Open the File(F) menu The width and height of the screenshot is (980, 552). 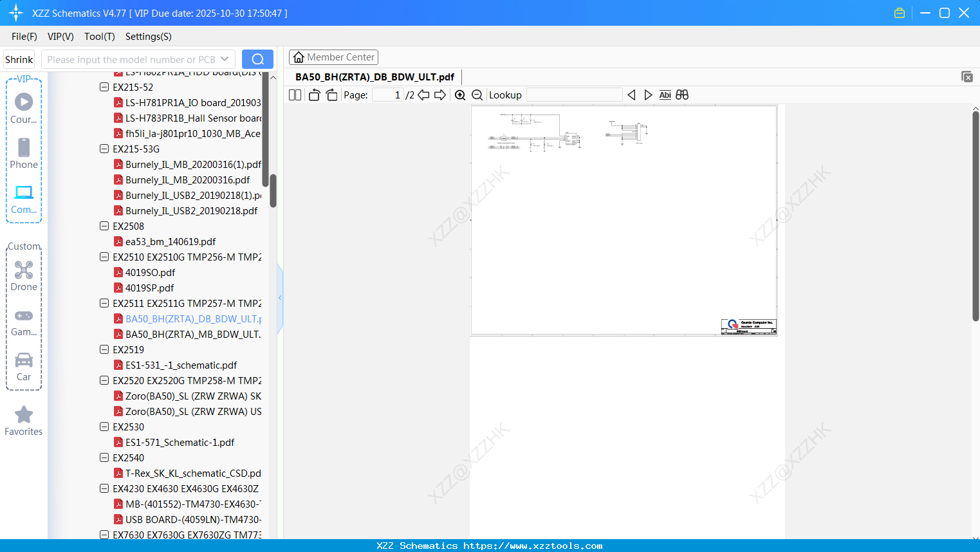tap(24, 37)
